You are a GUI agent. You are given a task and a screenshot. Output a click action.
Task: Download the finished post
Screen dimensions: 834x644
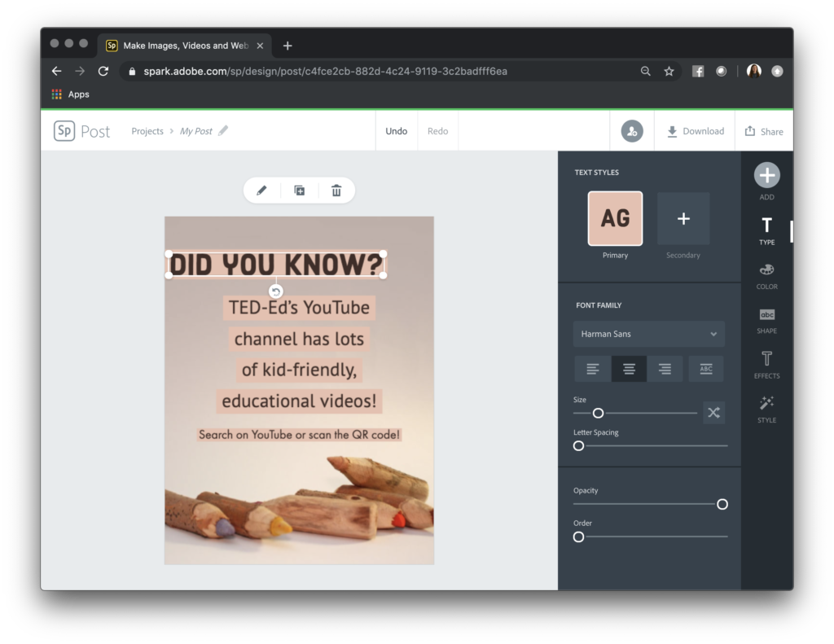point(694,130)
